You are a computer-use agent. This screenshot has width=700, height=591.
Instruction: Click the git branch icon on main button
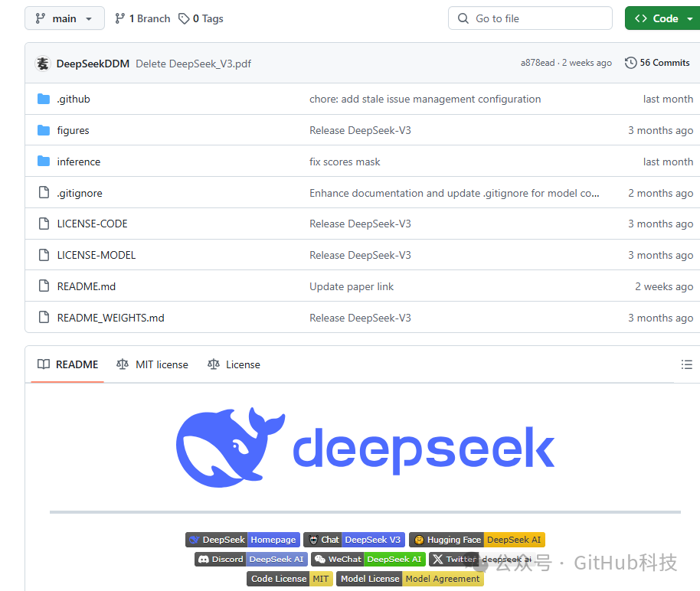point(40,18)
